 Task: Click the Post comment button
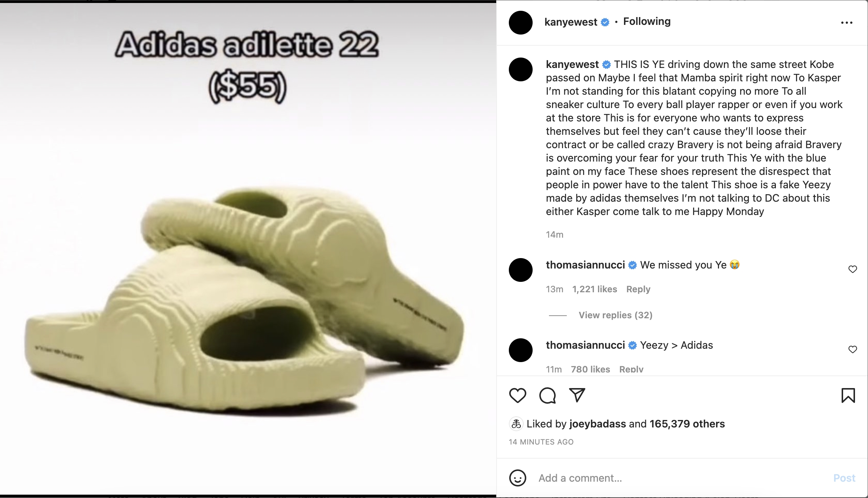pos(844,478)
